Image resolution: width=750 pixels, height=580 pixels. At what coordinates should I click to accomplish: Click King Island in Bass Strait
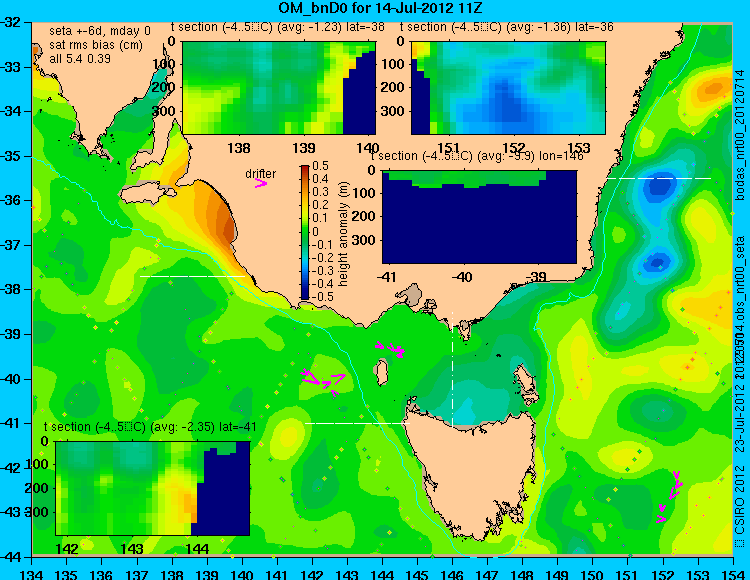[381, 373]
